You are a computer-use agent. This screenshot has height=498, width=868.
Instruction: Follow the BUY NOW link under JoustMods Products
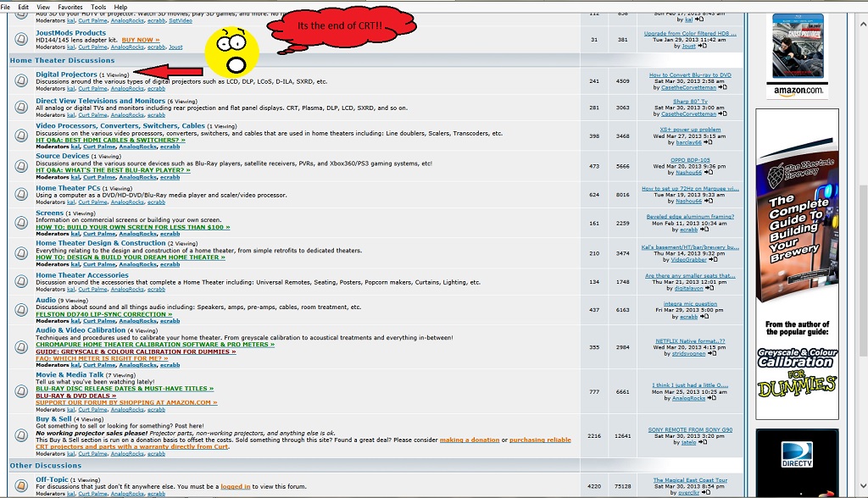point(141,40)
